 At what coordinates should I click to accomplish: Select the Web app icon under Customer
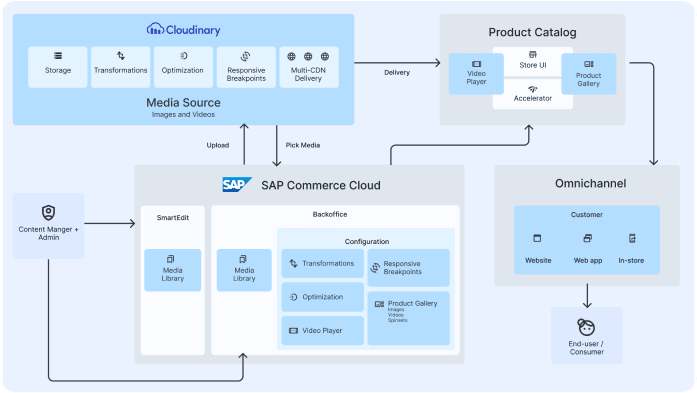587,238
